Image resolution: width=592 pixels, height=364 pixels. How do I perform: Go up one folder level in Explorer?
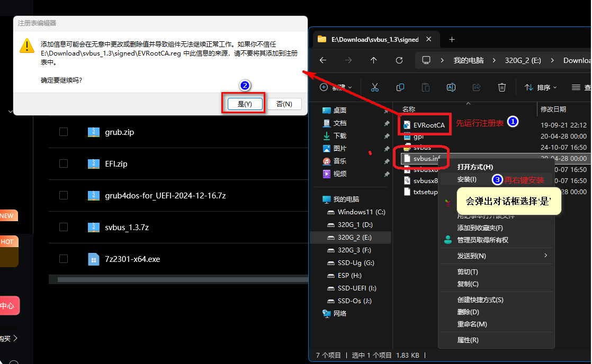pos(373,60)
